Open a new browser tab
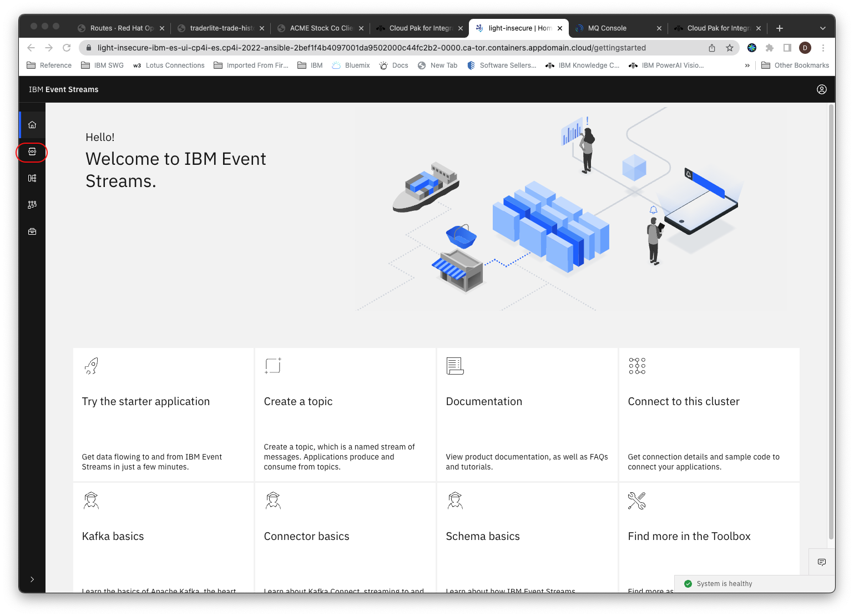The width and height of the screenshot is (854, 616). pyautogui.click(x=780, y=28)
